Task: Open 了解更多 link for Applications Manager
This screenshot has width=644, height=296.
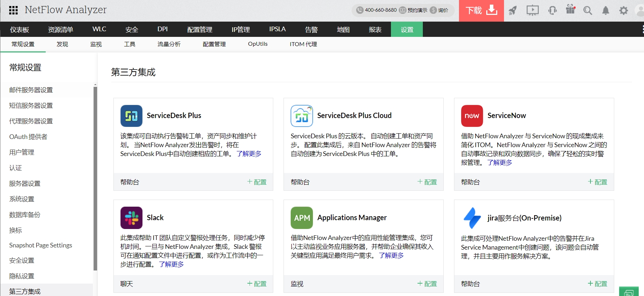Action: point(391,256)
